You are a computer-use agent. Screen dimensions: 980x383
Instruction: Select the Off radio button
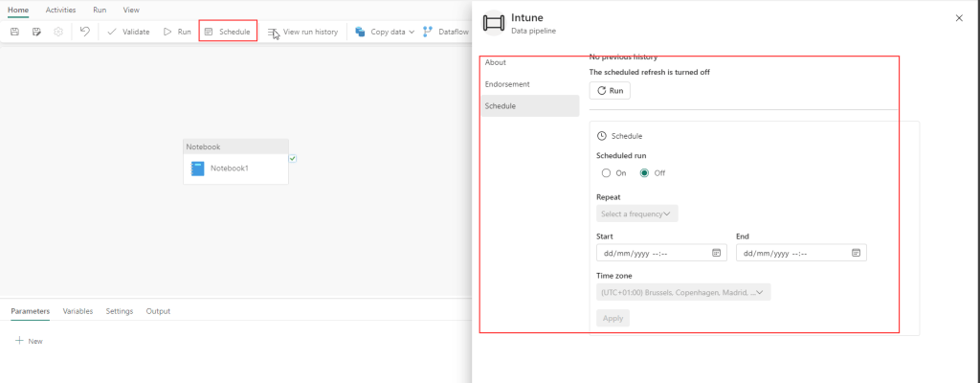[644, 173]
